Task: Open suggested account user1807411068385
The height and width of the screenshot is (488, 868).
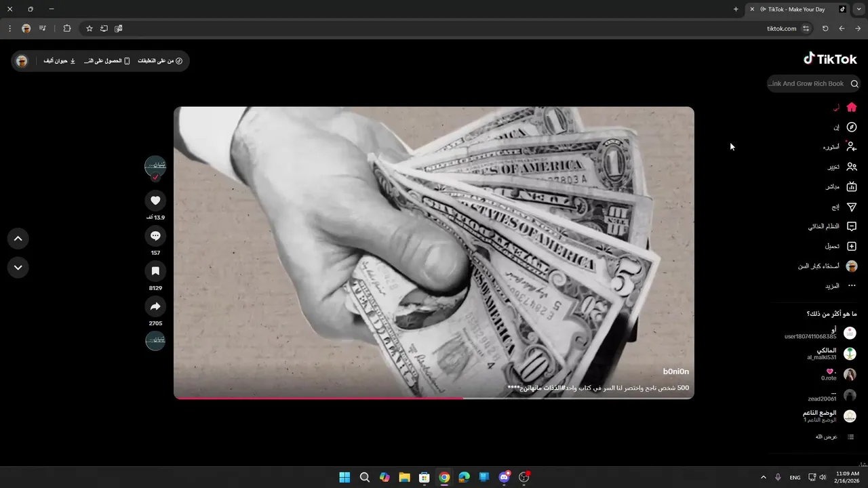Action: [821, 333]
